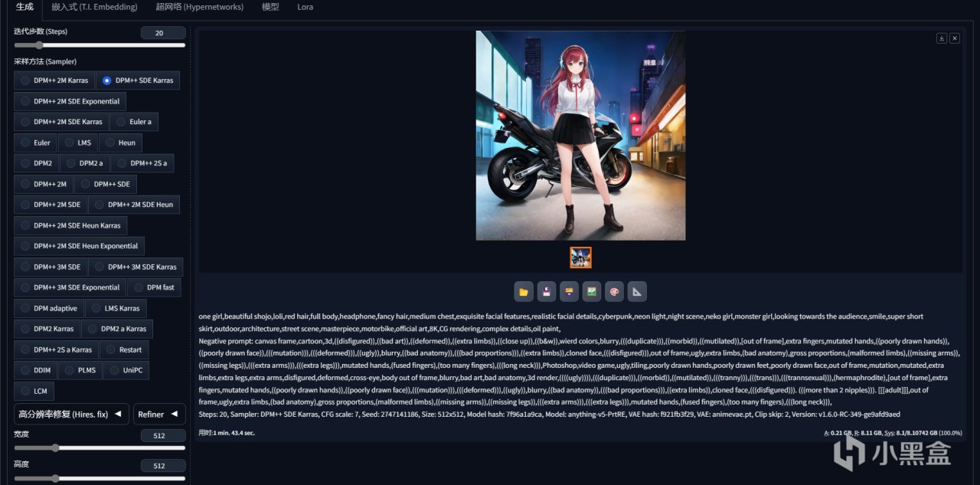The width and height of the screenshot is (980, 485).
Task: Save image with the floppy disk icon
Action: (x=546, y=291)
